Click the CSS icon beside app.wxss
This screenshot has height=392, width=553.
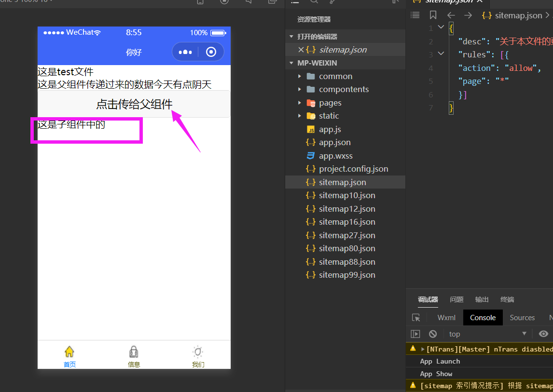pyautogui.click(x=311, y=156)
